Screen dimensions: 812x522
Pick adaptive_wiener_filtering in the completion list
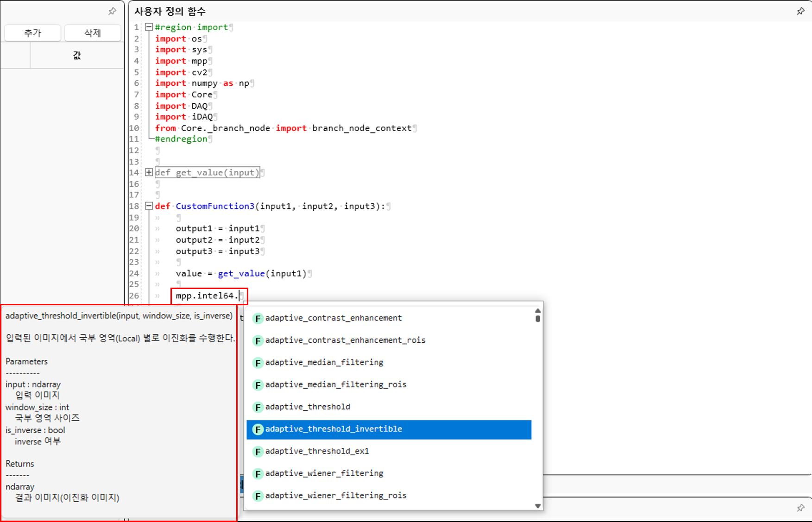point(324,473)
